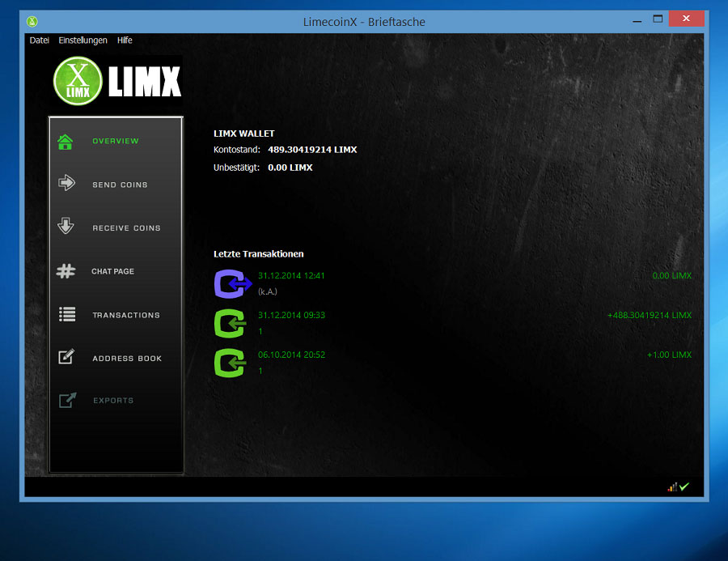Image resolution: width=728 pixels, height=561 pixels.
Task: Click the Send Coins arrow icon
Action: (66, 184)
